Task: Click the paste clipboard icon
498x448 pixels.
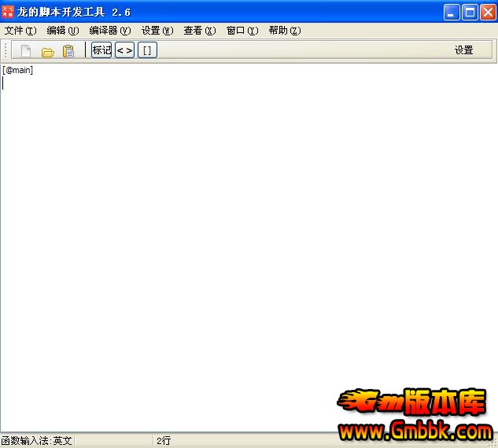Action: point(68,51)
